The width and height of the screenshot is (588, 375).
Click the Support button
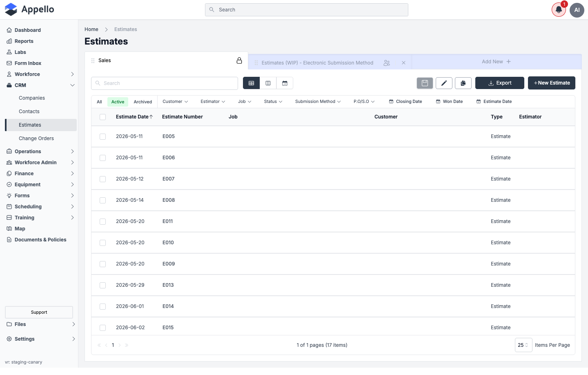(x=39, y=312)
